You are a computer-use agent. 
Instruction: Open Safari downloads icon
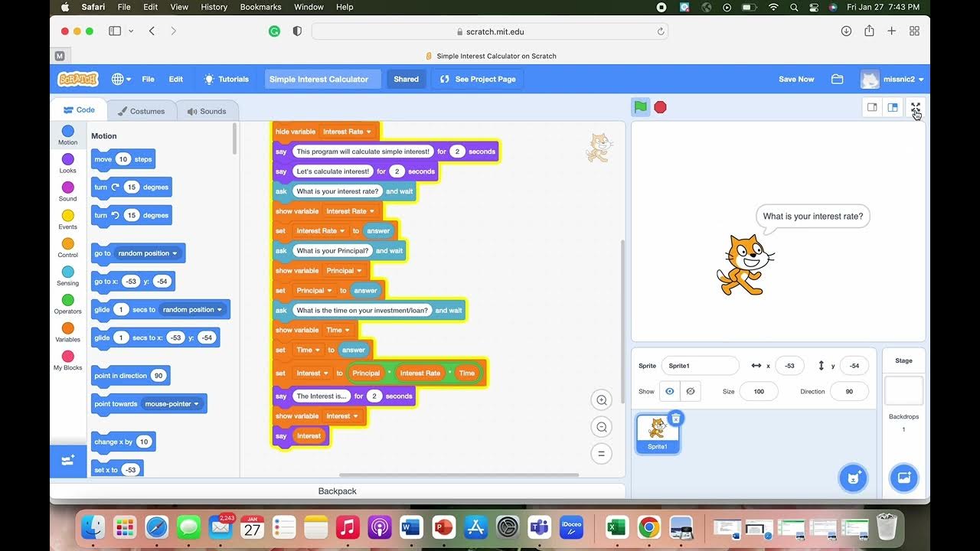tap(846, 31)
